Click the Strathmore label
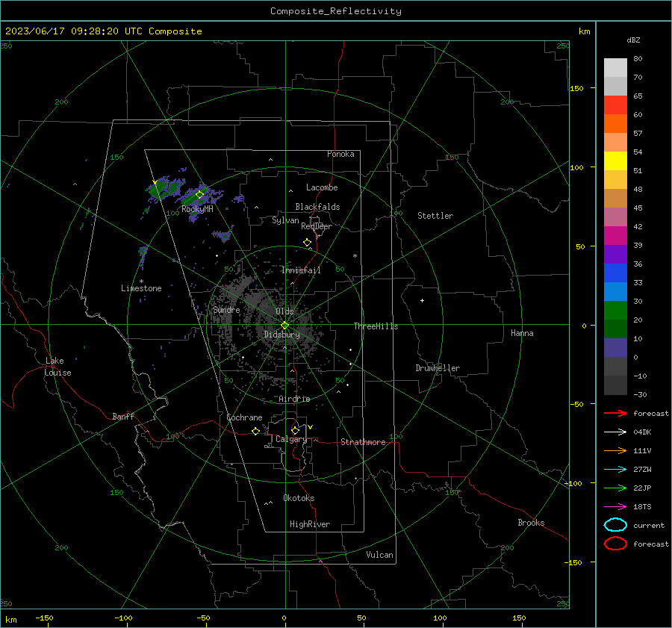 (x=363, y=442)
